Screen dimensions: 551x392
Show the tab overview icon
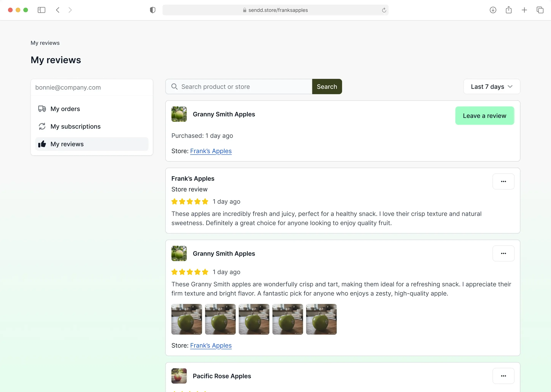click(x=540, y=10)
